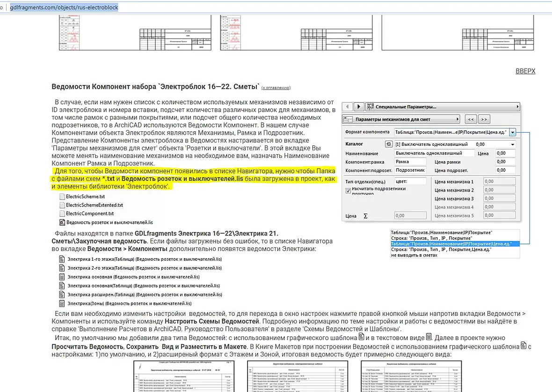This screenshot has width=552, height=392.
Task: Toggle Расчитать подрозетники checkbox
Action: [348, 190]
